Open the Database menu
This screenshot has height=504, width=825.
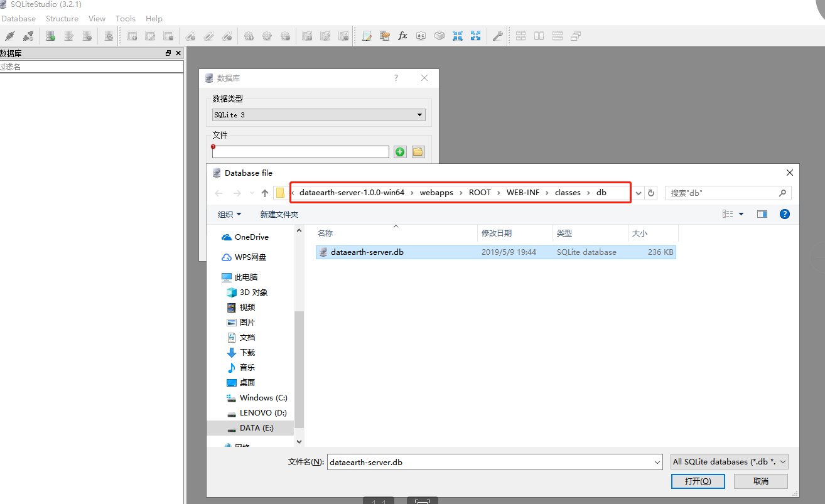coord(19,19)
